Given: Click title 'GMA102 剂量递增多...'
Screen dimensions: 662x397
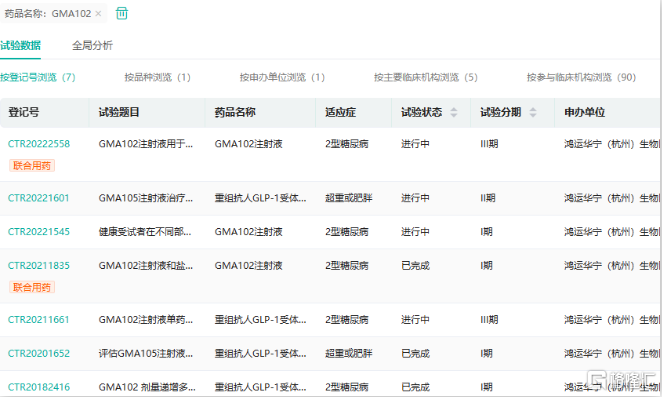Looking at the screenshot, I should pos(147,387).
